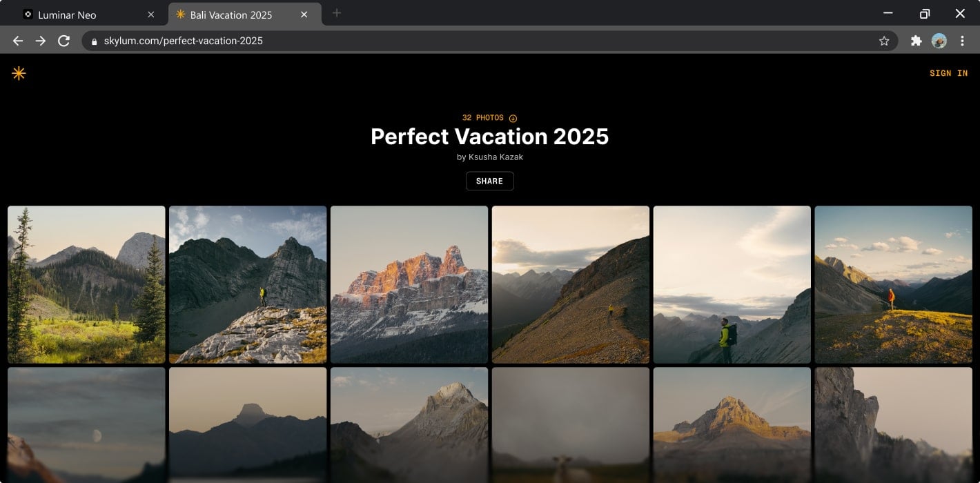The width and height of the screenshot is (980, 483).
Task: Go back using the browser back arrow
Action: [18, 41]
